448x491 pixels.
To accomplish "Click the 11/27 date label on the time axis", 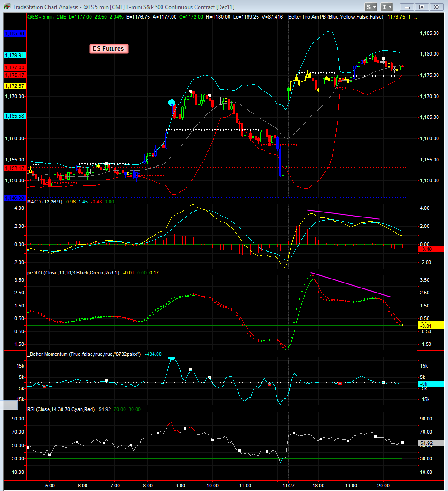I will tap(288, 486).
